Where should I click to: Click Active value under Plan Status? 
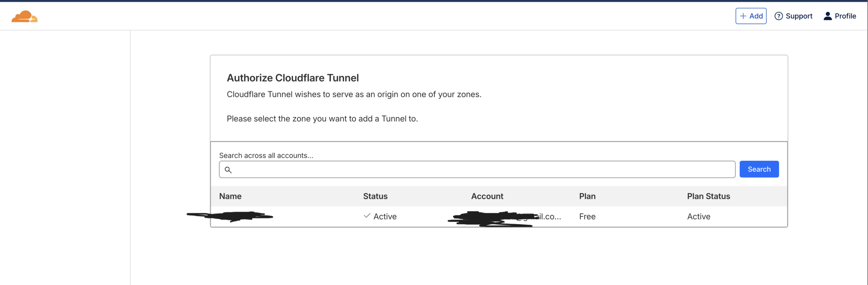pos(698,217)
